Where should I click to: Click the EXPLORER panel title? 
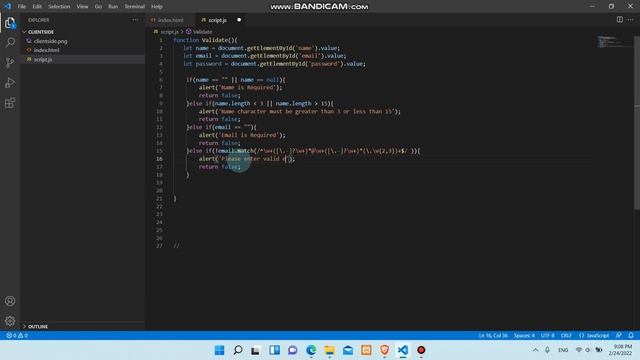(39, 20)
